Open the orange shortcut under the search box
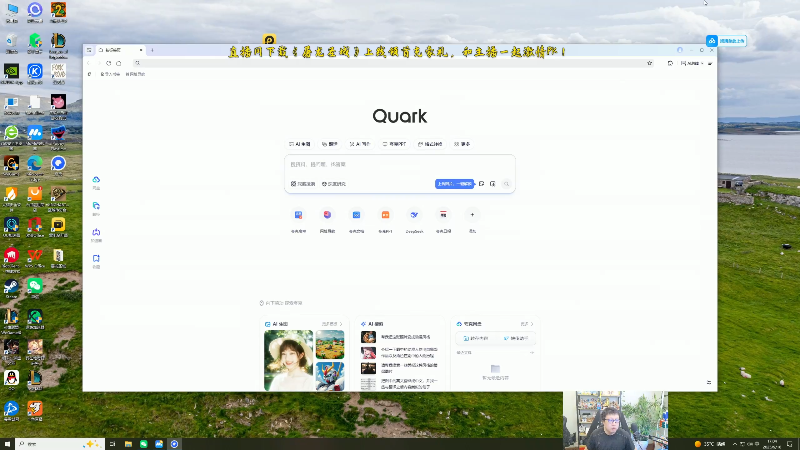This screenshot has width=800, height=450. pyautogui.click(x=385, y=215)
